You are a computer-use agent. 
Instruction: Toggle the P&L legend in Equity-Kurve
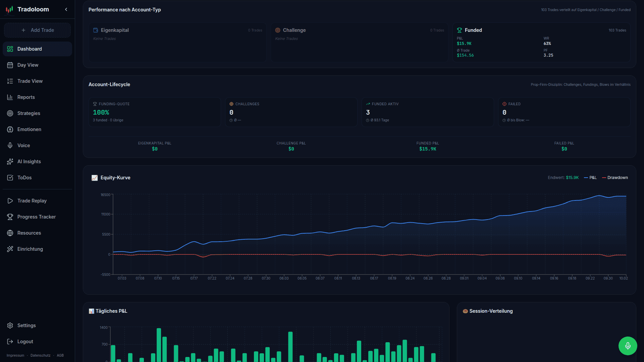pyautogui.click(x=590, y=178)
